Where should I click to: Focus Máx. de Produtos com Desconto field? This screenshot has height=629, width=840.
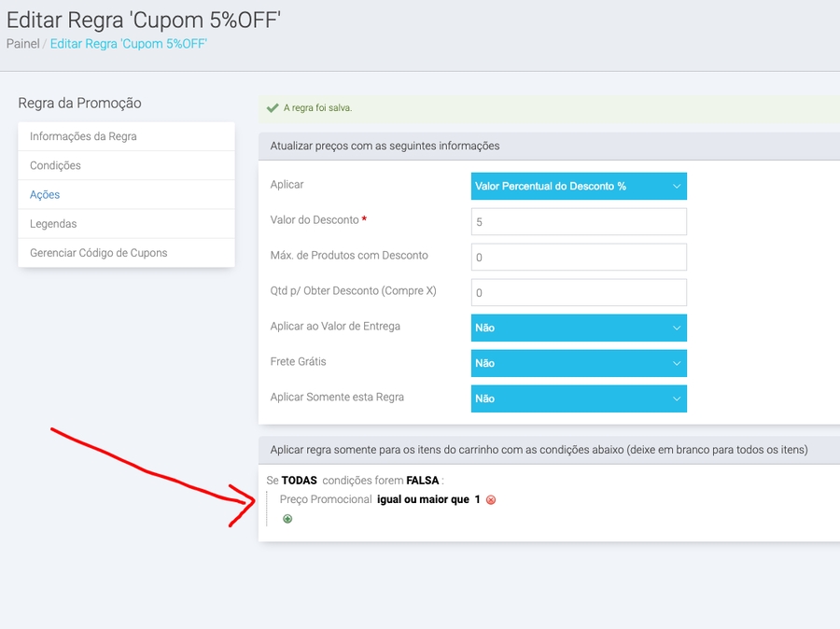point(579,258)
